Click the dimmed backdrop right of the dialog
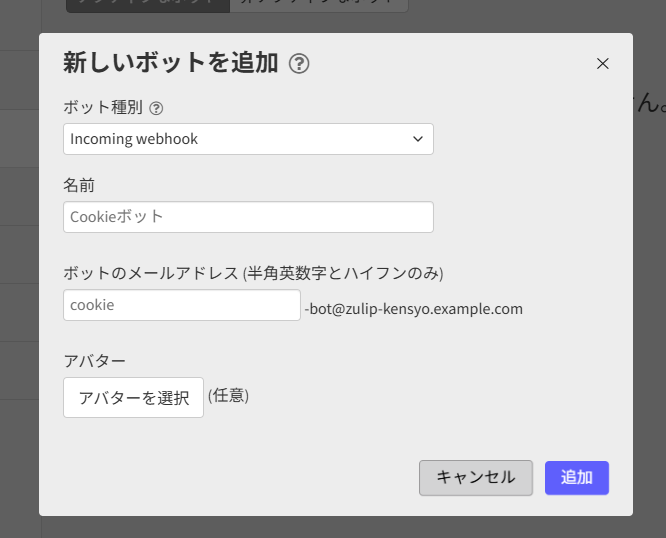 (649, 300)
